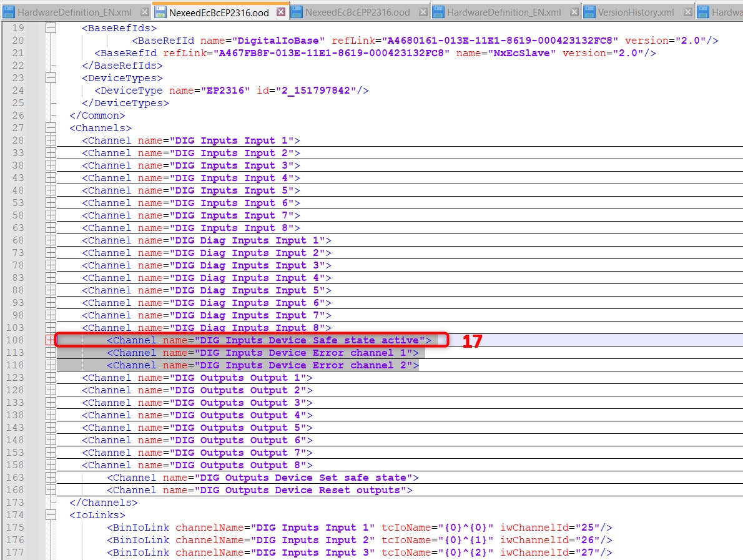743x560 pixels.
Task: Close the NexeedEcBcEPP2316.ood tab
Action: 423,12
